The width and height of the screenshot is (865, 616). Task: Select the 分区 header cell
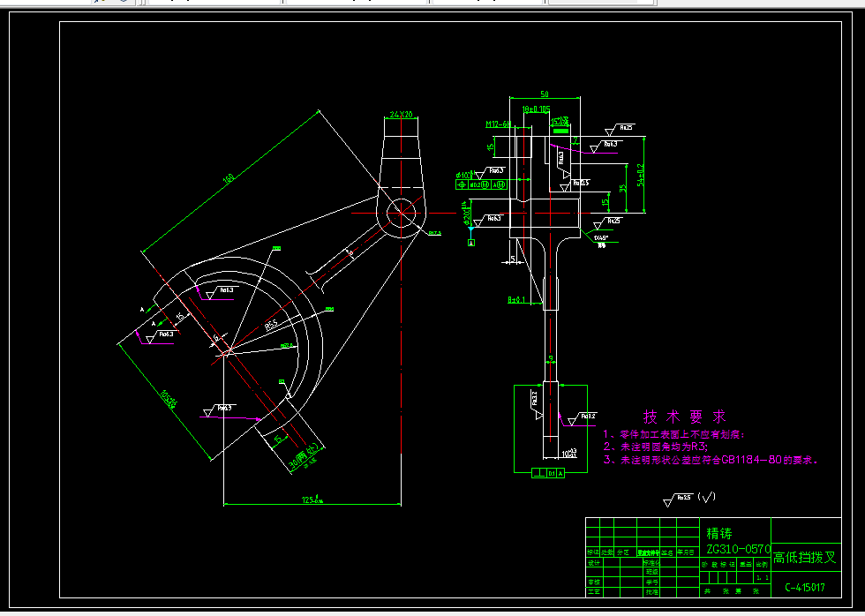[623, 552]
